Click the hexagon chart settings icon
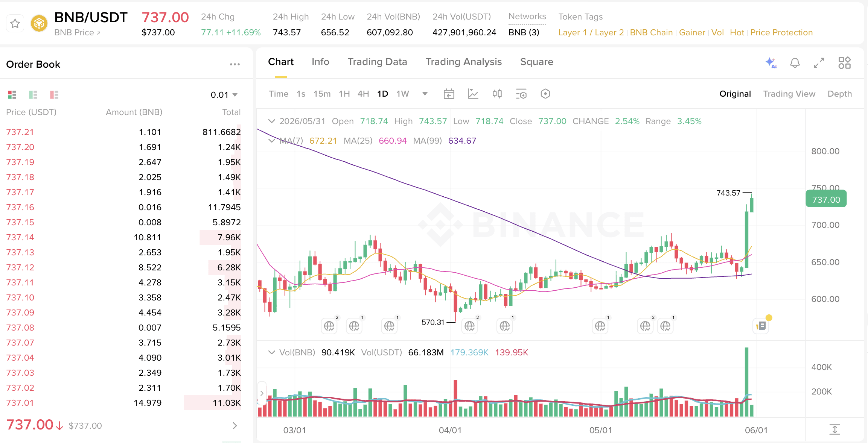Image resolution: width=868 pixels, height=443 pixels. (x=545, y=94)
